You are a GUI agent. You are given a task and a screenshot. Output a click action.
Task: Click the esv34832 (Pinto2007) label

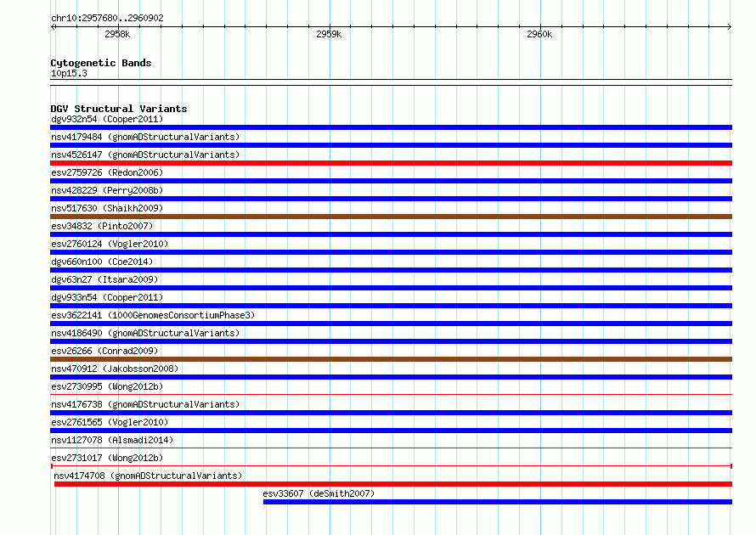click(x=102, y=226)
